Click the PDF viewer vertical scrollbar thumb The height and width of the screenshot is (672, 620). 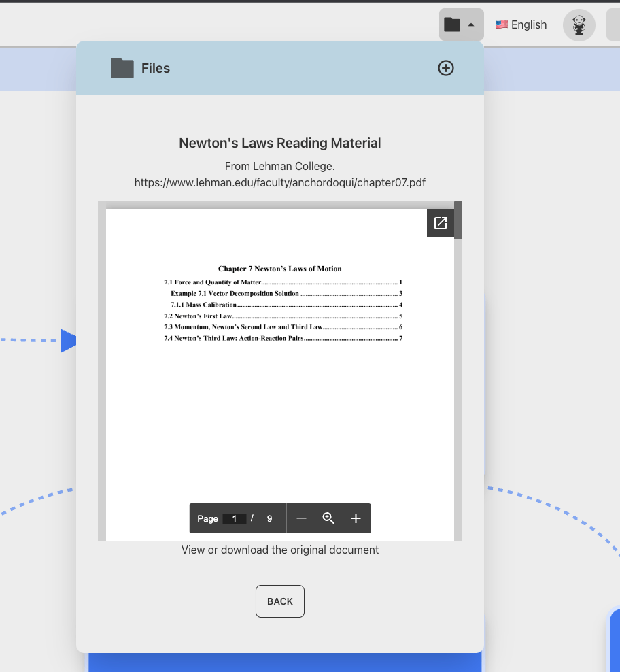(x=458, y=220)
